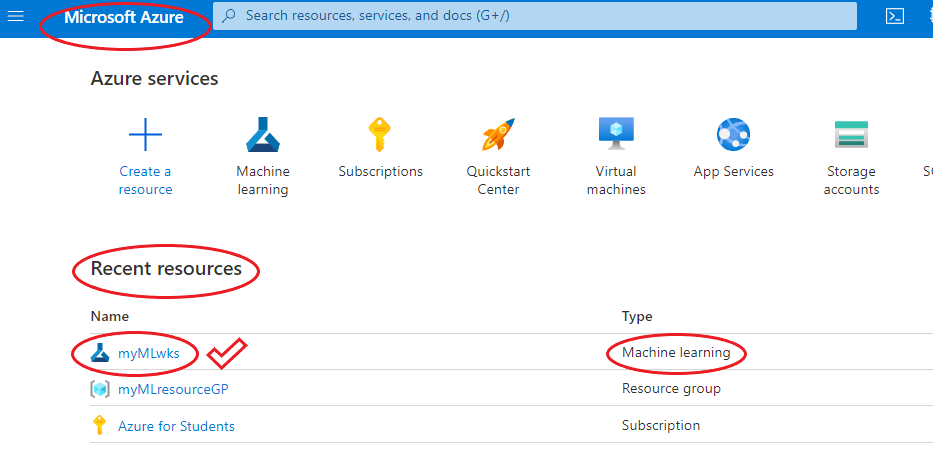Click the flask icon beside myMLwks
933x474 pixels.
pos(100,353)
